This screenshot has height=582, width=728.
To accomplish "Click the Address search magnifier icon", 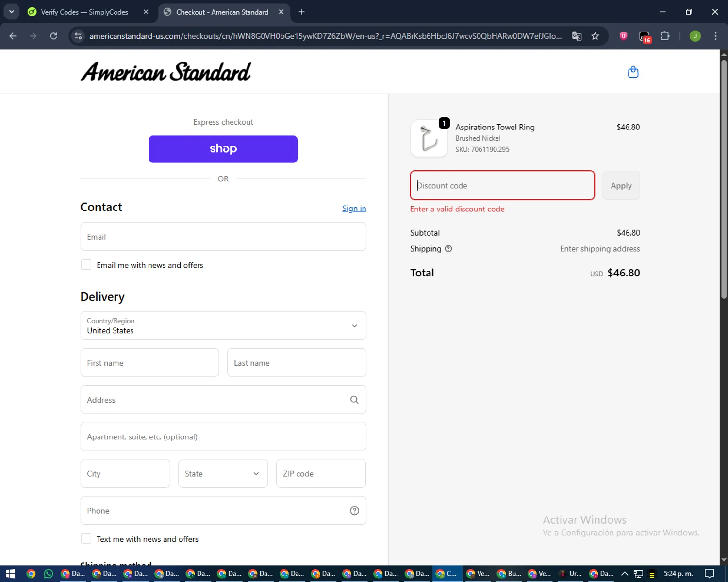I will [354, 400].
